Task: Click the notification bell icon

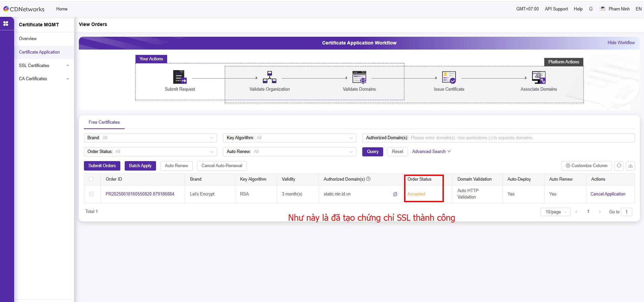Action: (x=591, y=9)
